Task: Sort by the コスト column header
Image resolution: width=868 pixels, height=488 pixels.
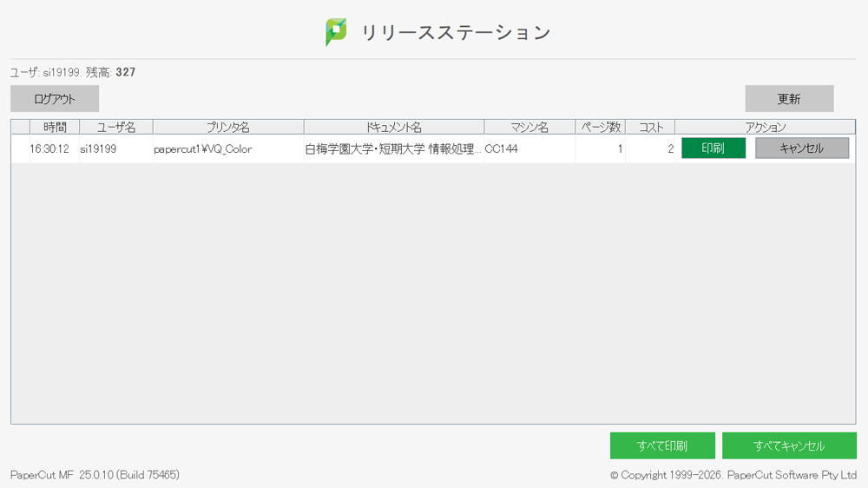Action: click(650, 127)
